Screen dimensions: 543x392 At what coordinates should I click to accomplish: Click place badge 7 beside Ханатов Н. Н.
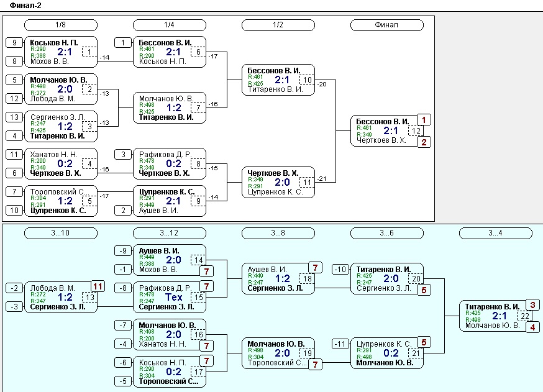coord(206,345)
